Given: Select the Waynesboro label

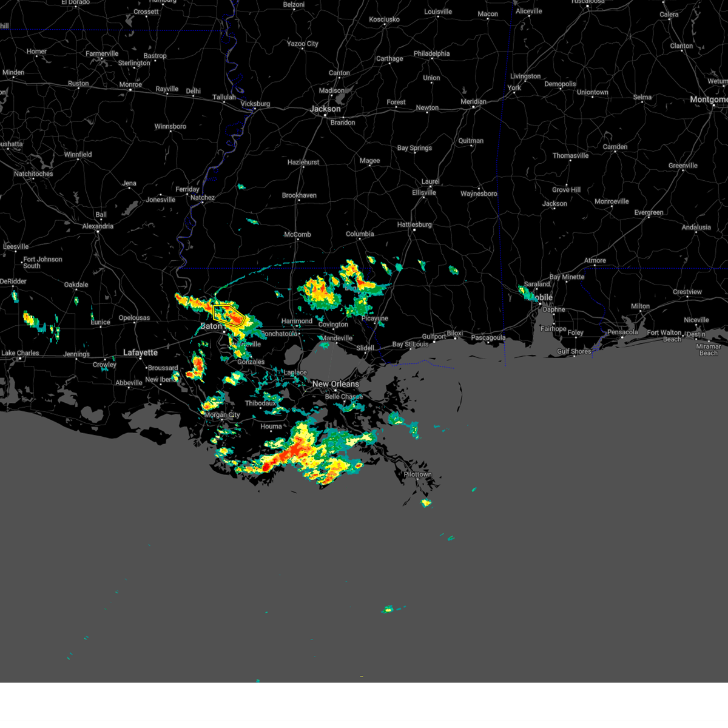Looking at the screenshot, I should 479,194.
